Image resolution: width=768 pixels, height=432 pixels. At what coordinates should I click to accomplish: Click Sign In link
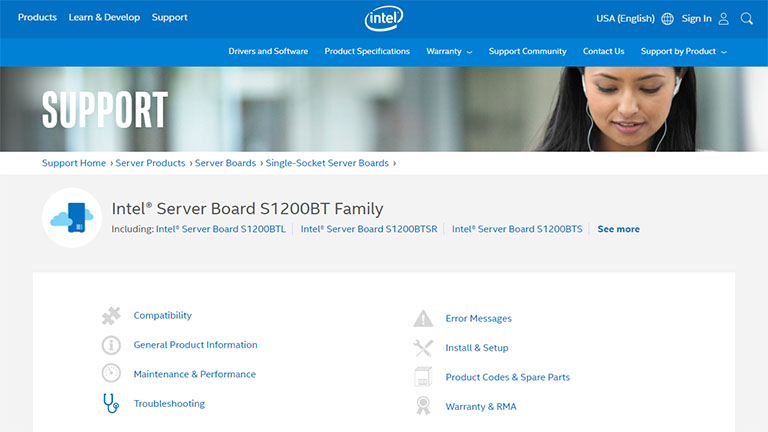(696, 19)
